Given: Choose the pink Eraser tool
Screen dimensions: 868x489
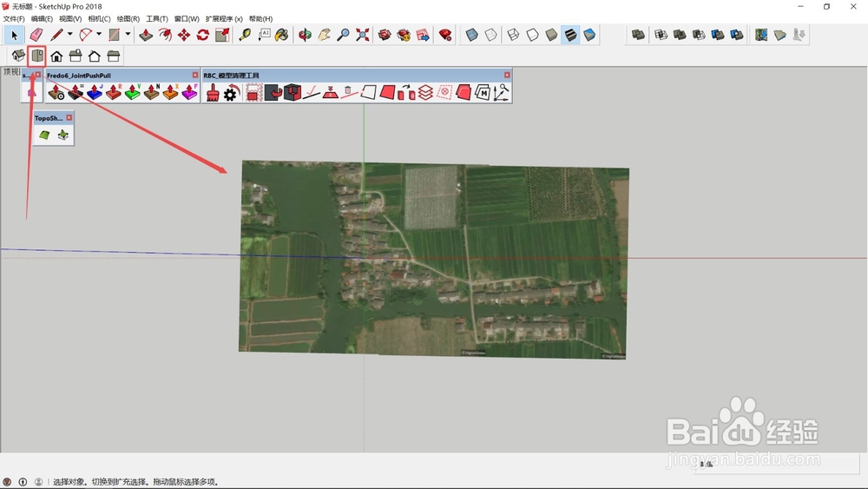Looking at the screenshot, I should pos(36,35).
